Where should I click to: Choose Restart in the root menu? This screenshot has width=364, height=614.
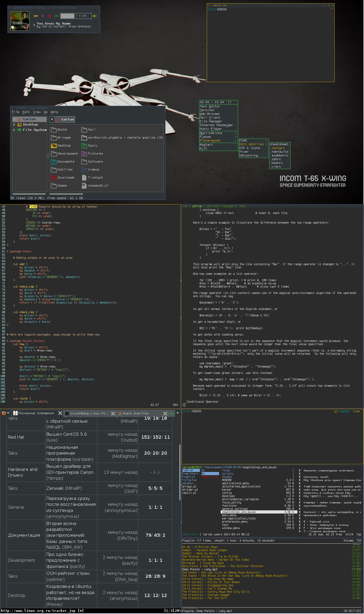[x=219, y=145]
